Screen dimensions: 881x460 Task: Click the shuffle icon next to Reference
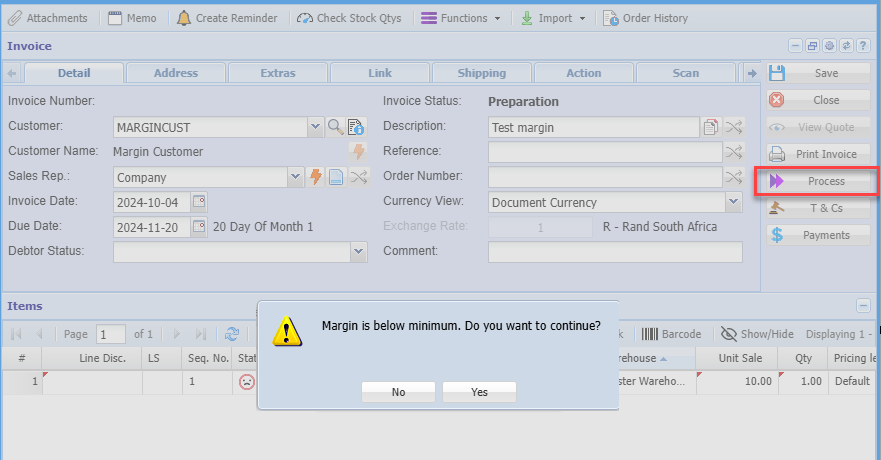pos(734,152)
